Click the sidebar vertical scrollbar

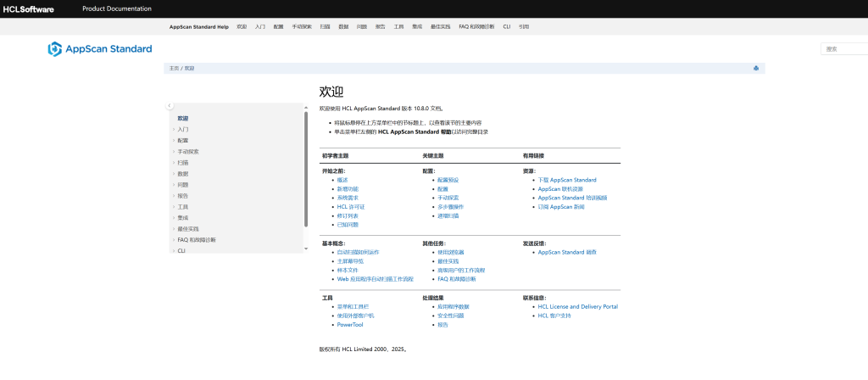[305, 170]
